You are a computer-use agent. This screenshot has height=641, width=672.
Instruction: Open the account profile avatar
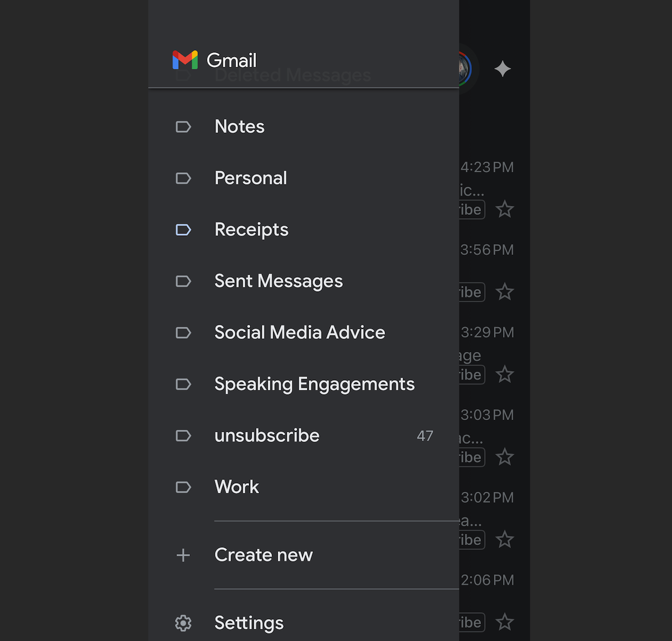[464, 69]
